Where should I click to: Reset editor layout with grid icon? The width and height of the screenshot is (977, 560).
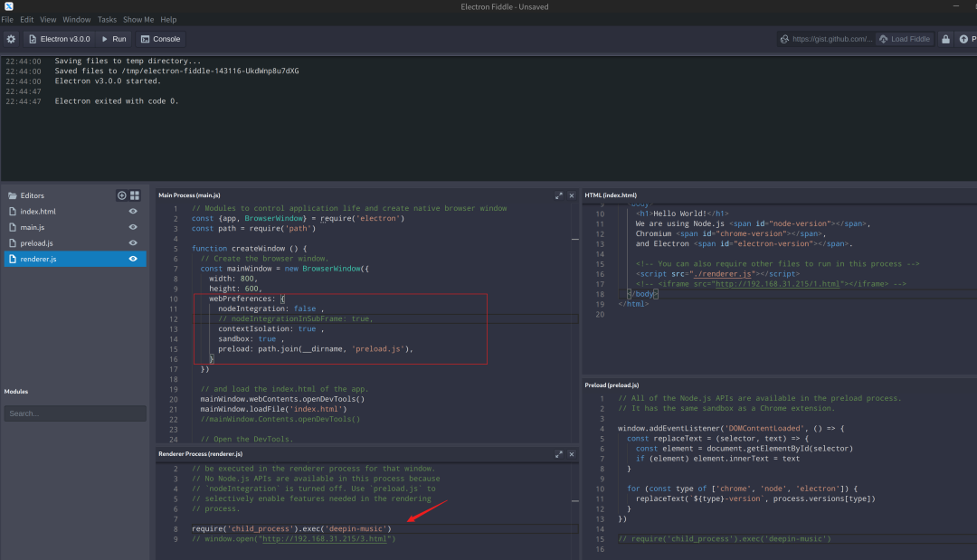click(x=135, y=195)
